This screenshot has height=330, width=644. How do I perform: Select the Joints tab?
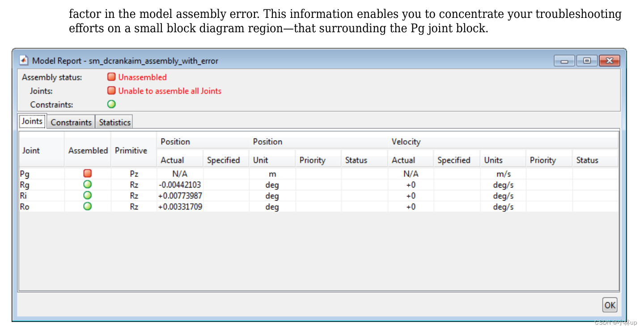click(32, 121)
